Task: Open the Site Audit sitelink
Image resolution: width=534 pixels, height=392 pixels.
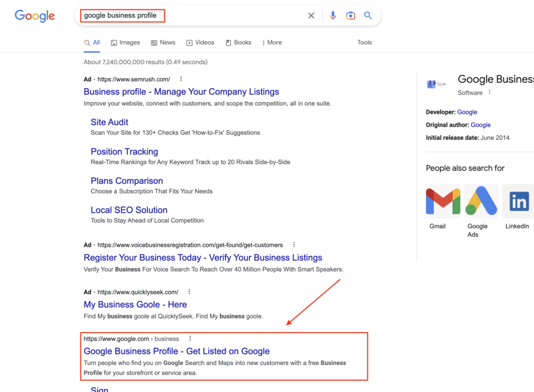Action: [110, 122]
